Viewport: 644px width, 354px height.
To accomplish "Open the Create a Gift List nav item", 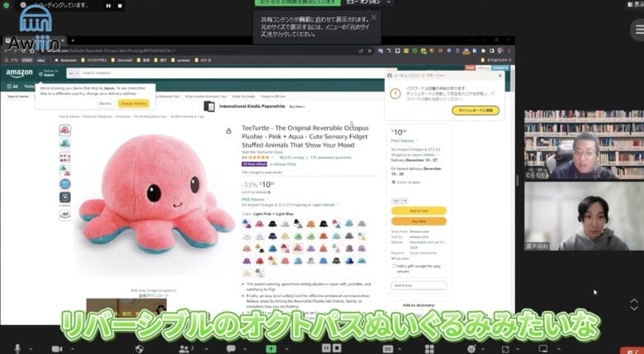I will coord(272,97).
